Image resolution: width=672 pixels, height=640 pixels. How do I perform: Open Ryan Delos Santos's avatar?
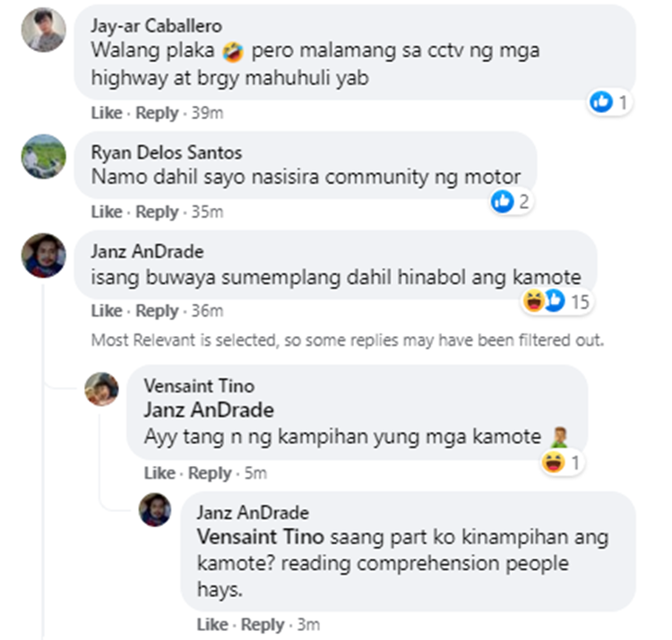point(44,157)
